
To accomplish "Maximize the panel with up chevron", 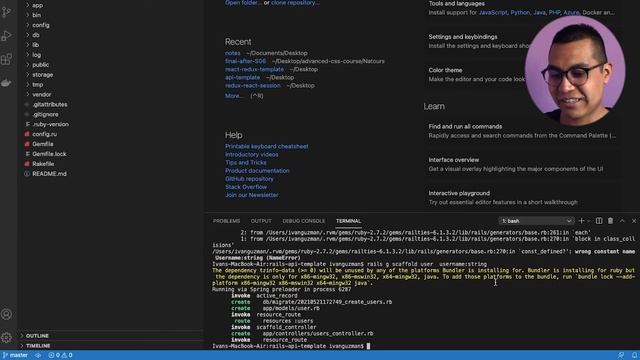I will [x=622, y=221].
